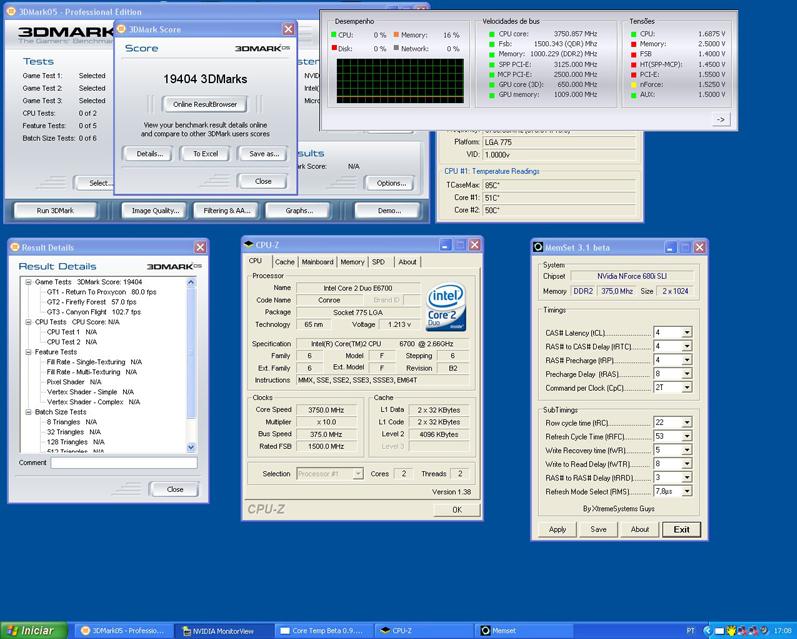Image resolution: width=797 pixels, height=639 pixels.
Task: Select GT1 - Return To Proxycon result row
Action: (101, 292)
